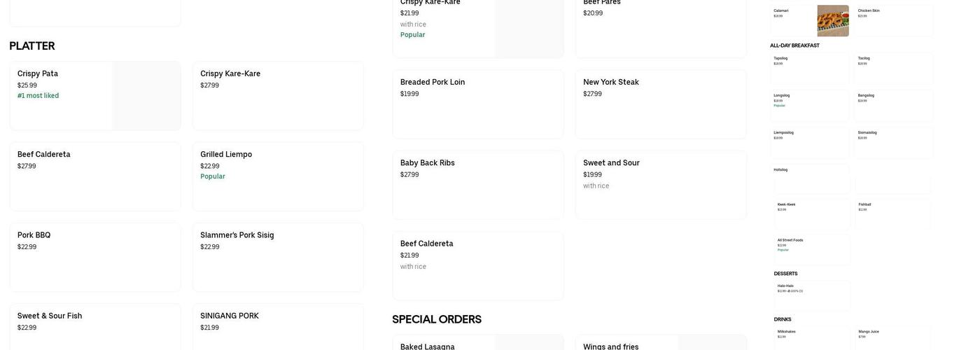Image resolution: width=980 pixels, height=350 pixels.
Task: Pick the Sweet & Sour Fish card
Action: coord(95,328)
